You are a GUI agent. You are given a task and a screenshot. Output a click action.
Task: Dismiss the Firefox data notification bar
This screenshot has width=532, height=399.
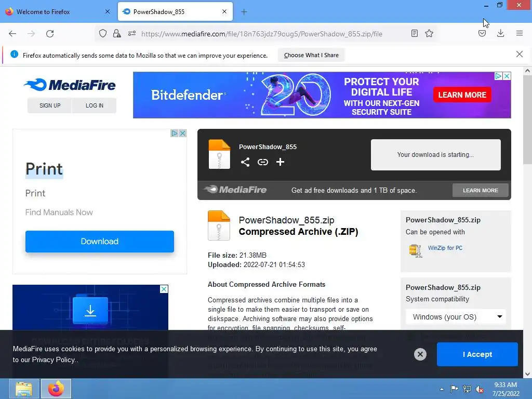click(x=520, y=54)
